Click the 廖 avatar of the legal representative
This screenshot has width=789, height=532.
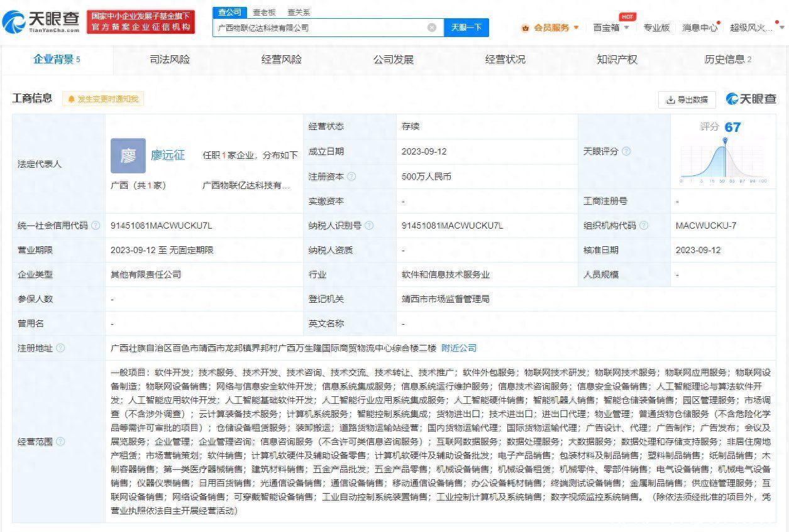coord(128,156)
